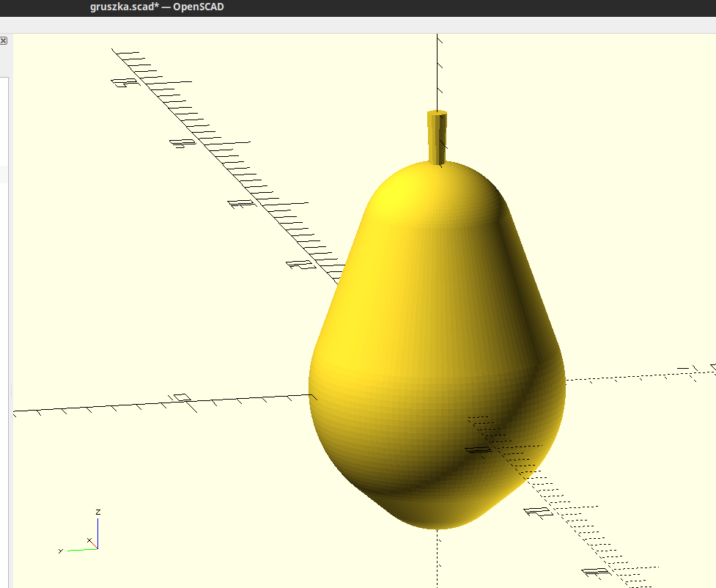Click the Z label on the axis indicator
The width and height of the screenshot is (716, 588).
pyautogui.click(x=97, y=511)
